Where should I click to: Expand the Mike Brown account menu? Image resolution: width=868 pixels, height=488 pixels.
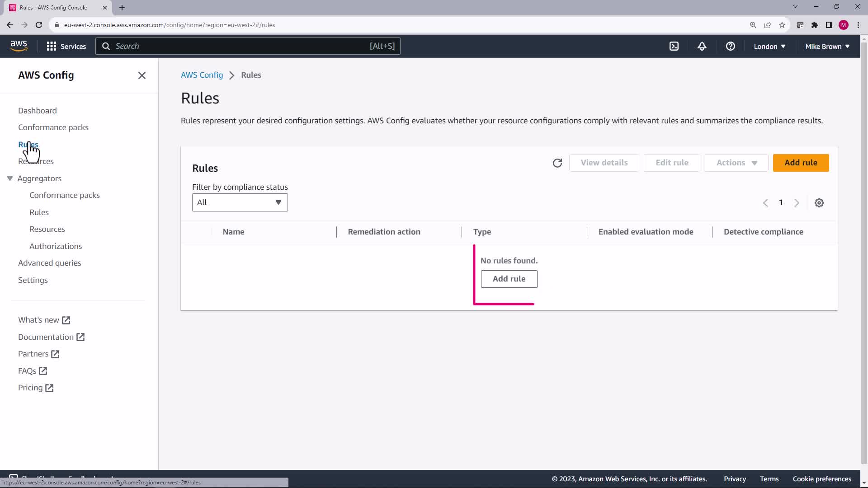827,46
